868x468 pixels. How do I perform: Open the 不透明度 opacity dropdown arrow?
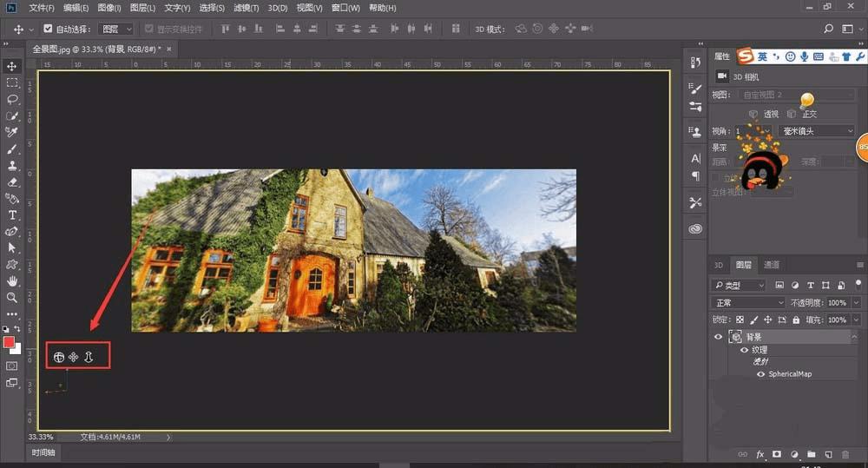tap(856, 303)
